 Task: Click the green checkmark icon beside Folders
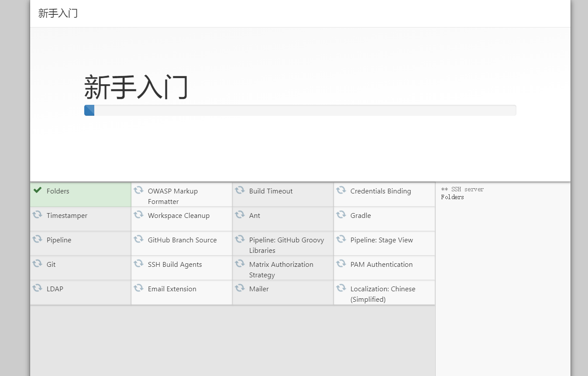[38, 190]
